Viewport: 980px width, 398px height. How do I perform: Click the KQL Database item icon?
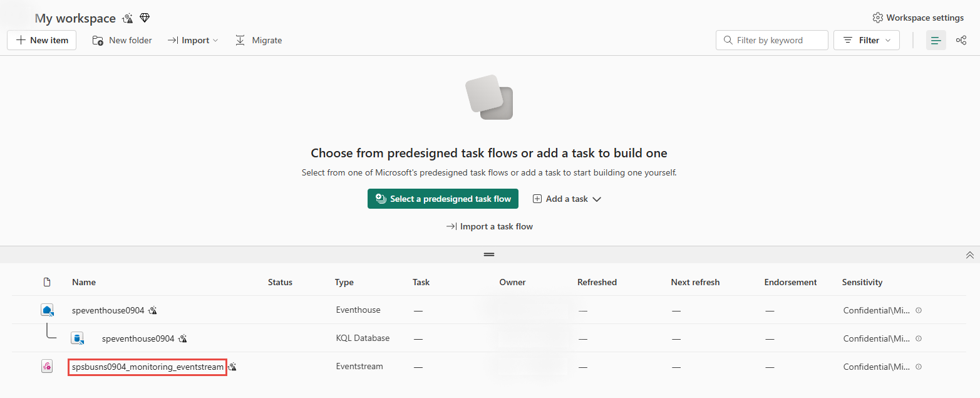click(x=77, y=338)
